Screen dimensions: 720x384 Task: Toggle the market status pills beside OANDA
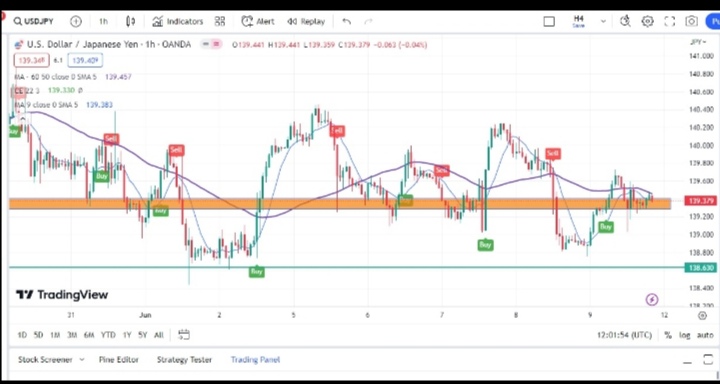tap(211, 44)
